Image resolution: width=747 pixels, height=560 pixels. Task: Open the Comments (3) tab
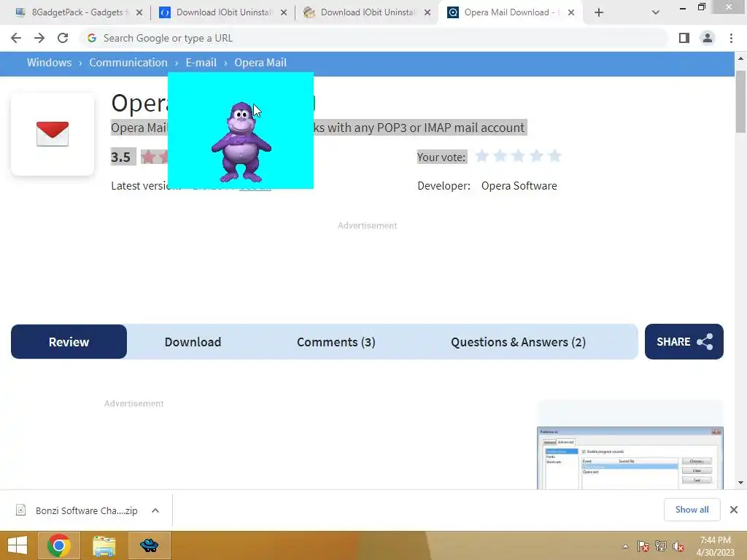tap(336, 342)
